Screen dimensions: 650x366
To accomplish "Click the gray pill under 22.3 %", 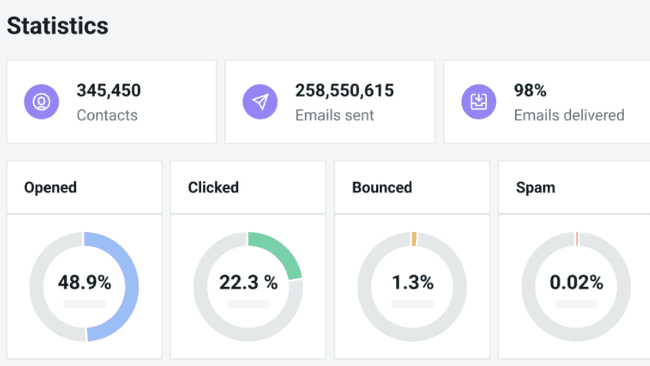I will coord(248,304).
